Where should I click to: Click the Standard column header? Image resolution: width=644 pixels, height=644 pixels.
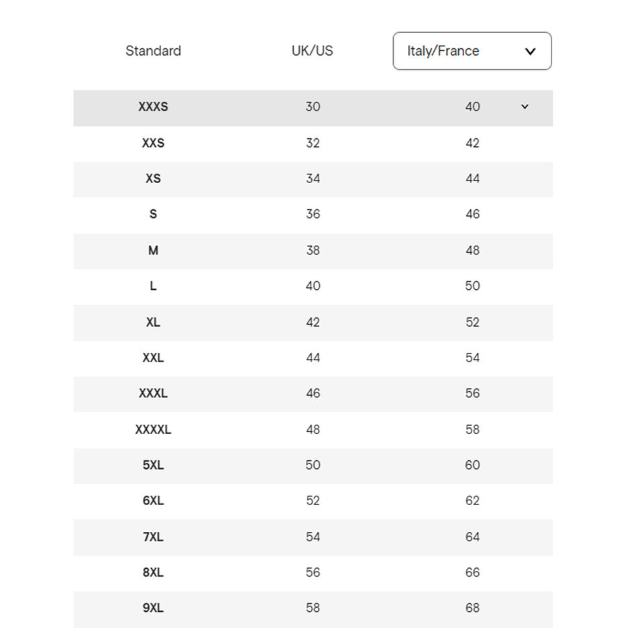153,51
